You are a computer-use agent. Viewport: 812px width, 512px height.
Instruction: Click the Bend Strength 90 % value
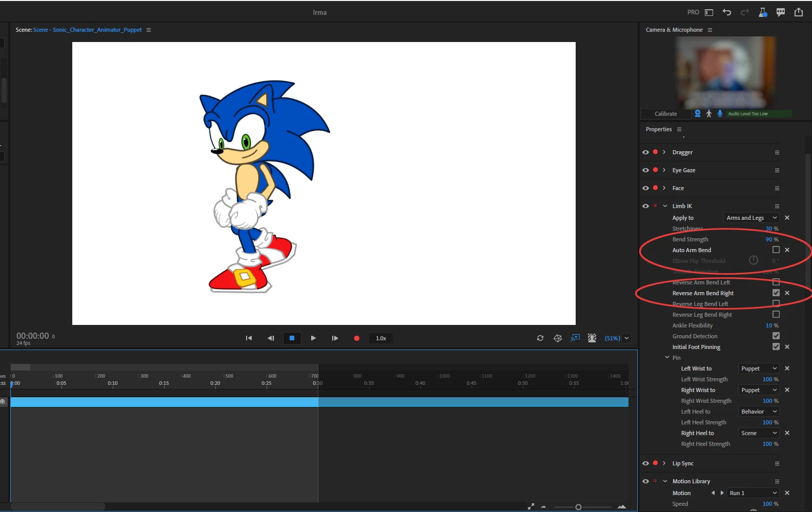[x=772, y=239]
